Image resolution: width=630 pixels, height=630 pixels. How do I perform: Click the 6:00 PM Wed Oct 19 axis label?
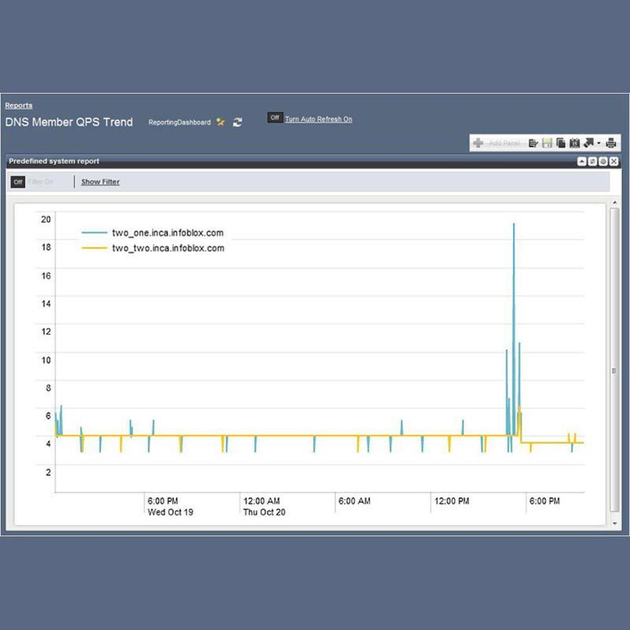pyautogui.click(x=170, y=507)
